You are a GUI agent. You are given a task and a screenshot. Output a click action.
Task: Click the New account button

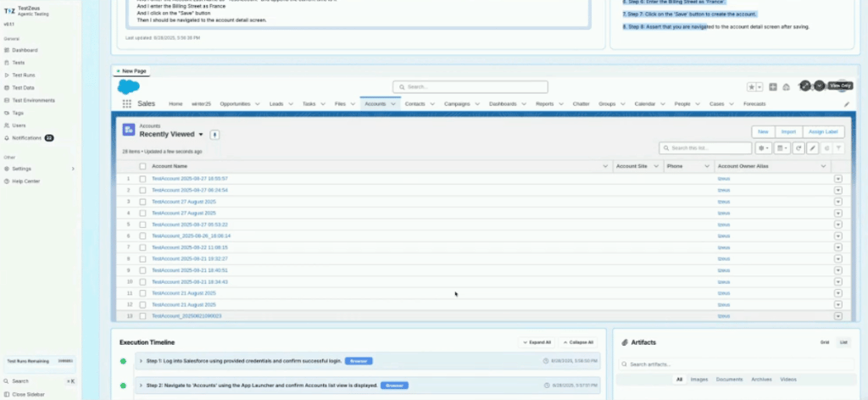pyautogui.click(x=764, y=131)
